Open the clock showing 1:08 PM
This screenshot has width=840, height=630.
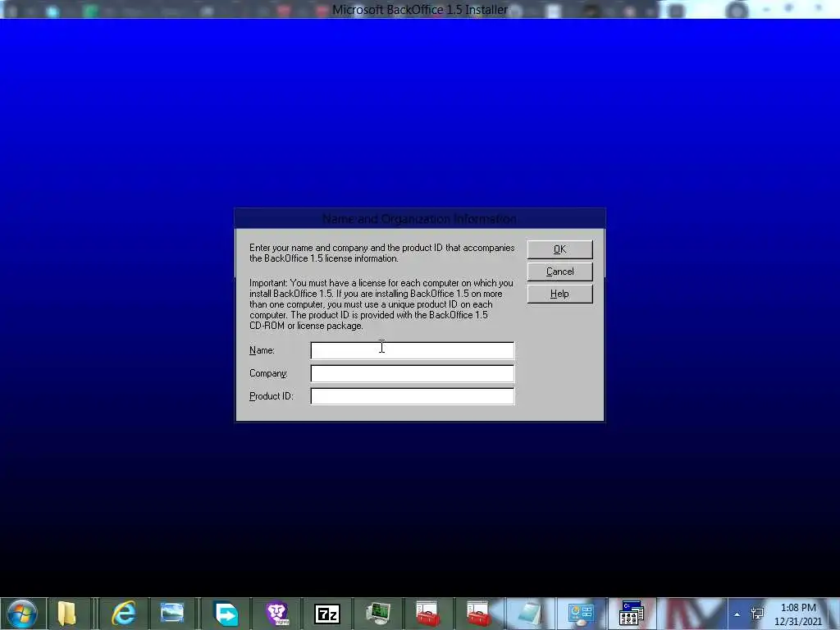click(798, 614)
